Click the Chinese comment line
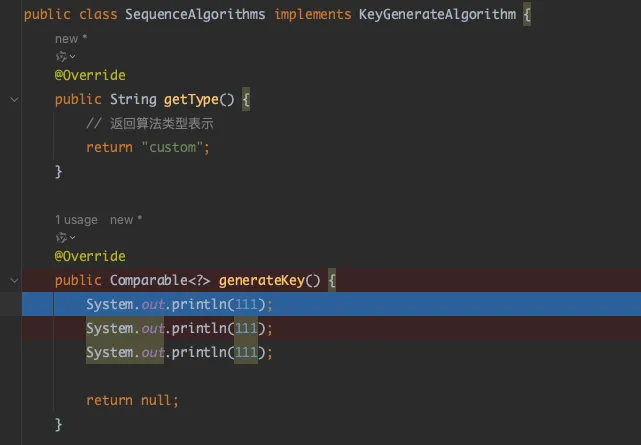Image resolution: width=641 pixels, height=445 pixels. (150, 124)
